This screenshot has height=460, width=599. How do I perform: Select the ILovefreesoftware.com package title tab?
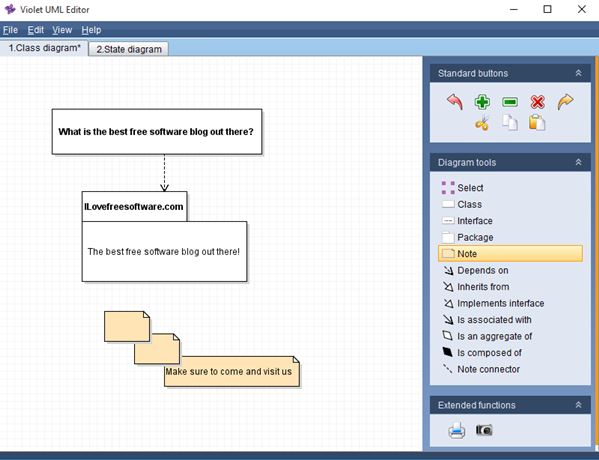pos(134,206)
